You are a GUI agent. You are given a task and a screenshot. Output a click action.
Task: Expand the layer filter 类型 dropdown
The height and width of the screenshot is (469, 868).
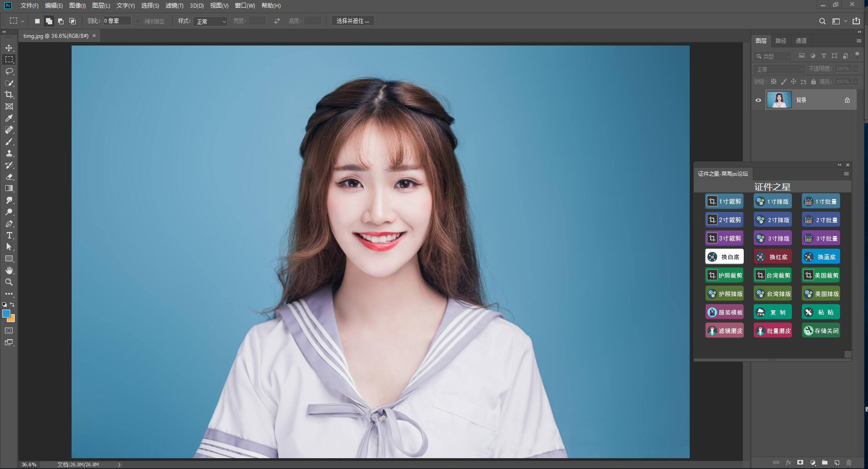(773, 56)
